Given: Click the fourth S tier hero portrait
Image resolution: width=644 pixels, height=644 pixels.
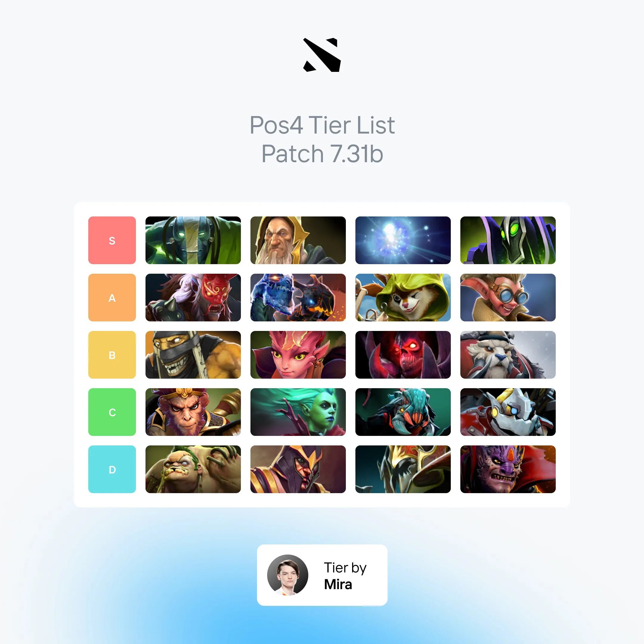Looking at the screenshot, I should click(x=507, y=241).
